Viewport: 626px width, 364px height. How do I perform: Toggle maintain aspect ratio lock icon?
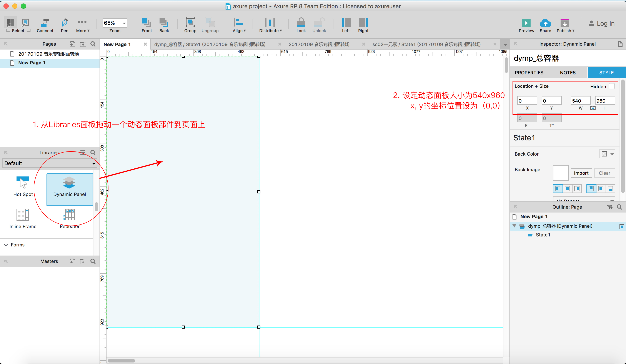click(593, 108)
